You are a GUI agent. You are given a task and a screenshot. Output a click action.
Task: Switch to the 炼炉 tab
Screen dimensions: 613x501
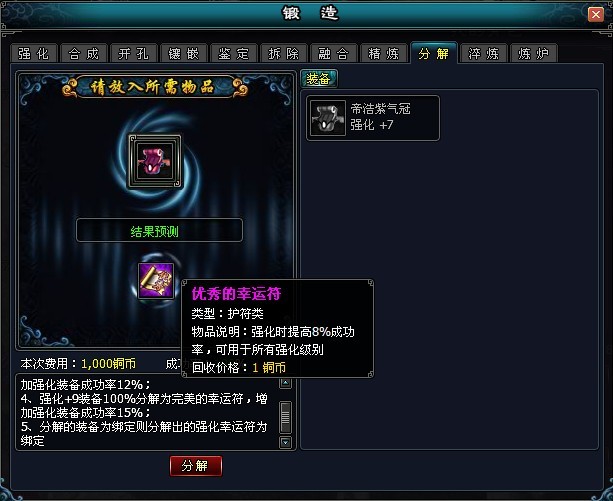(534, 53)
